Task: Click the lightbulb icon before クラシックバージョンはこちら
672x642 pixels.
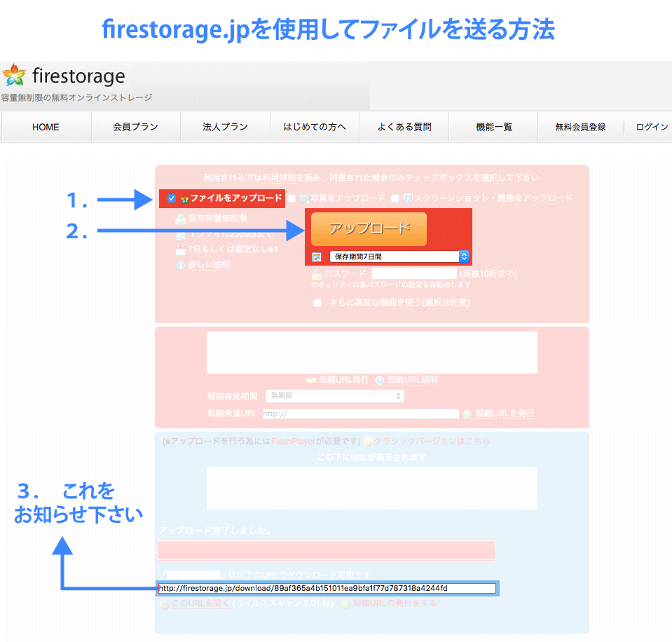Action: [368, 441]
